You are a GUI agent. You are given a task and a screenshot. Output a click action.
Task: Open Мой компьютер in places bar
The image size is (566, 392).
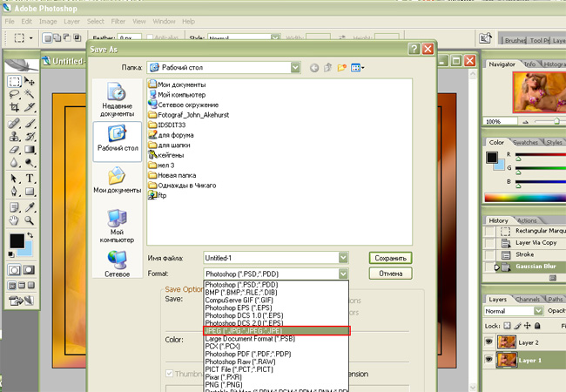point(117,226)
